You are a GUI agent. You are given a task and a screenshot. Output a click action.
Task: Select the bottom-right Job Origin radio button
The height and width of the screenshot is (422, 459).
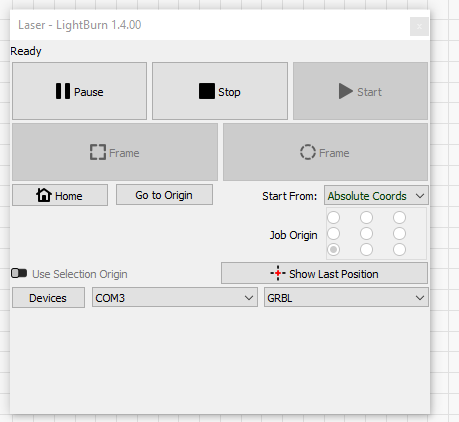(x=399, y=249)
